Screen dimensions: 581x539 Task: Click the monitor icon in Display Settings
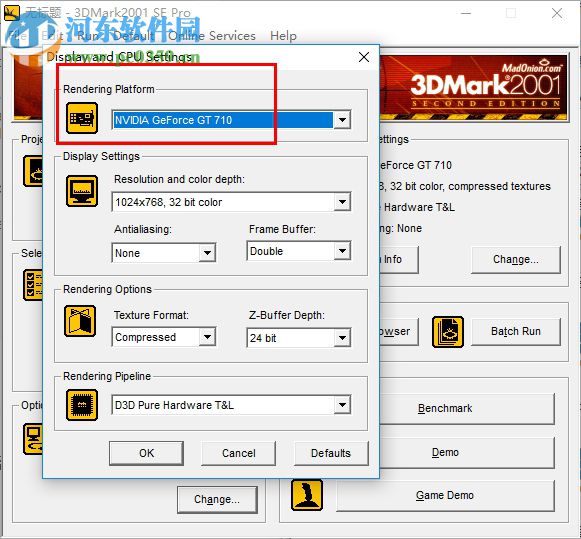tap(82, 191)
